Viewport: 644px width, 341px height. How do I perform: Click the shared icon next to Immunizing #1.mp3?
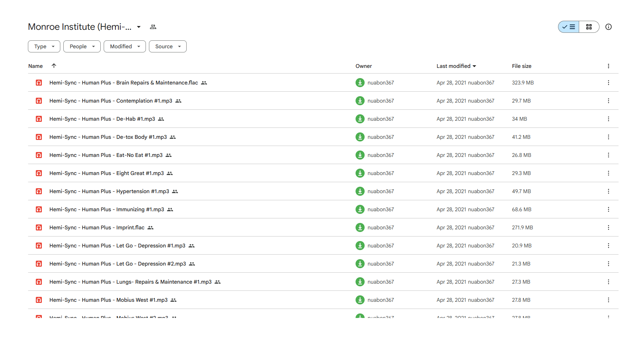[x=170, y=209]
